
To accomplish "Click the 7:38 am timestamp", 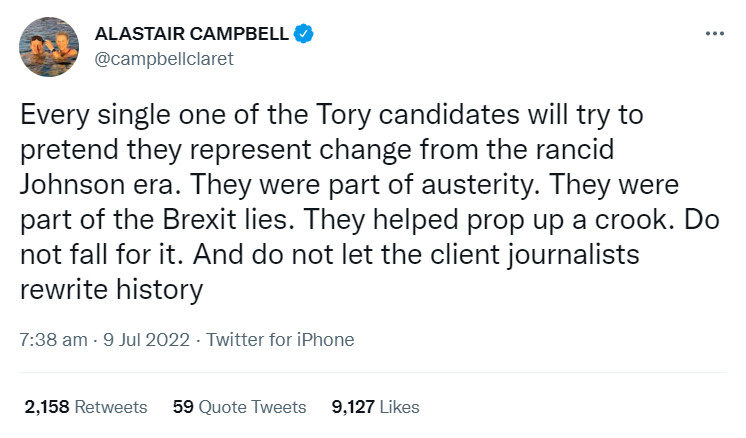I will pyautogui.click(x=54, y=340).
